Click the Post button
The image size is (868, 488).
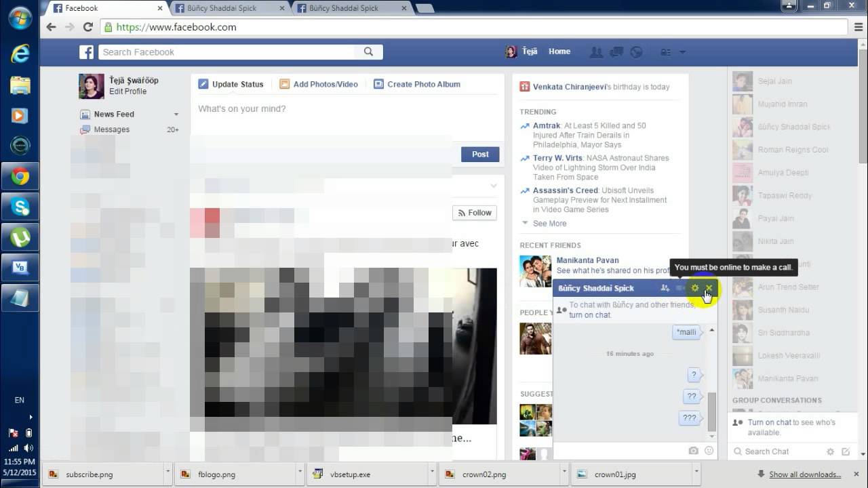click(x=480, y=155)
